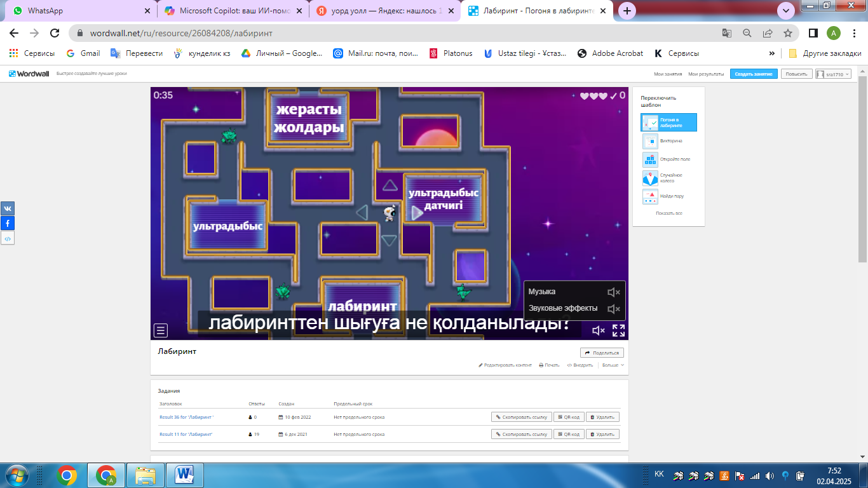Delete the Result 36 assignment
This screenshot has width=868, height=488.
coord(602,417)
